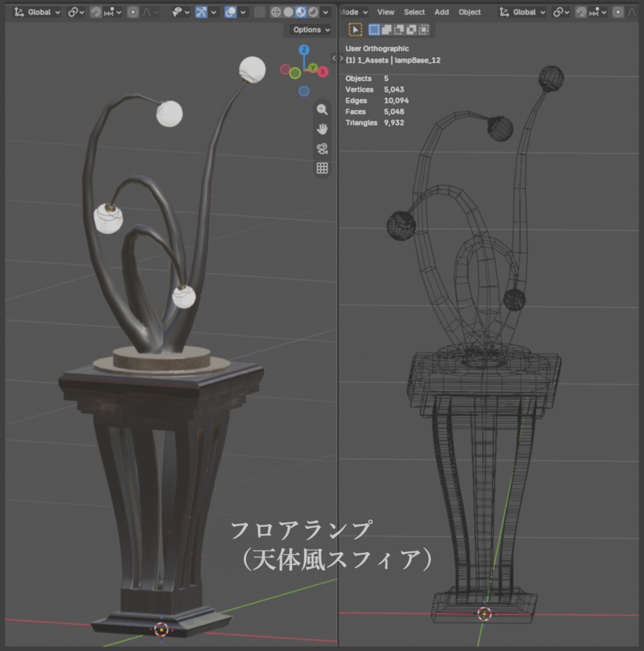Click the 3D cursor in left viewport
The image size is (644, 651).
coord(162,629)
